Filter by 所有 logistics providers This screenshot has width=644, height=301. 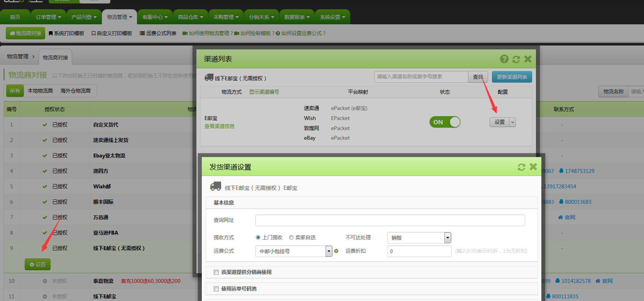click(x=15, y=91)
